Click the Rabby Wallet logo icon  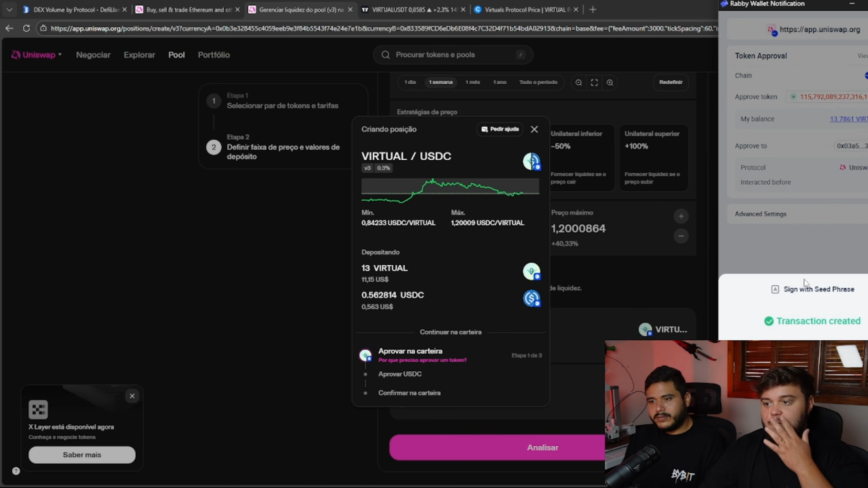coord(724,4)
